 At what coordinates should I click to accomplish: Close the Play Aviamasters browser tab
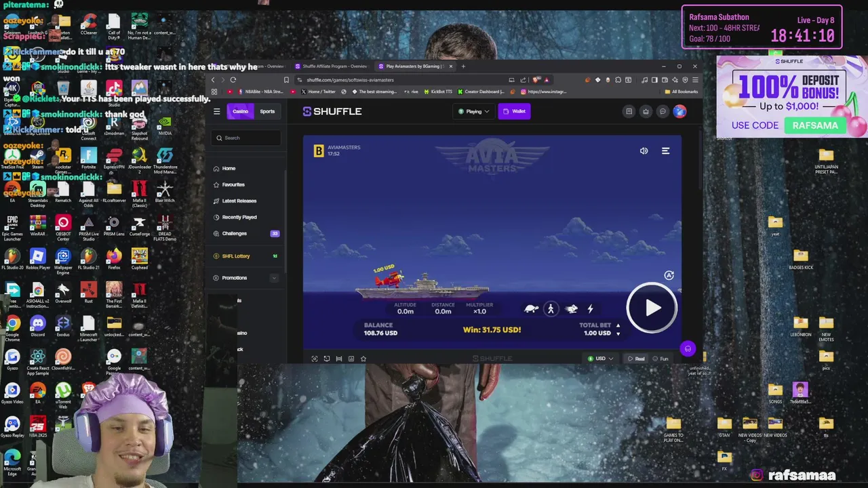pos(450,66)
